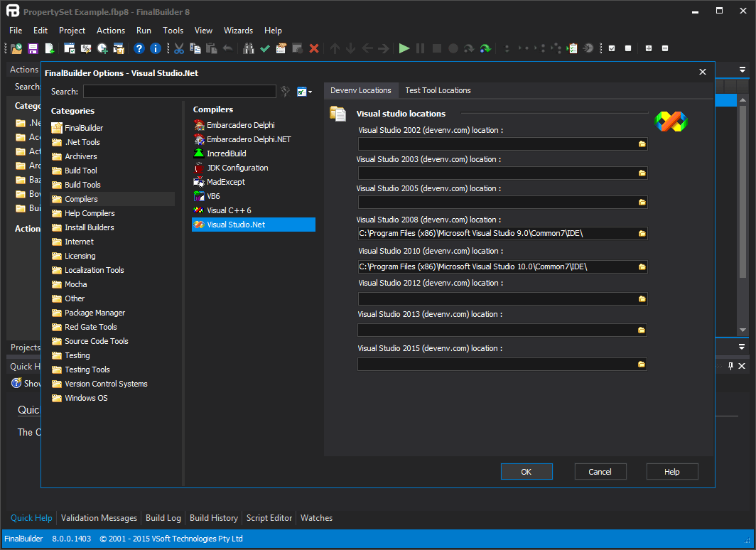
Task: Click the copy pages toolbar icon
Action: [x=195, y=48]
